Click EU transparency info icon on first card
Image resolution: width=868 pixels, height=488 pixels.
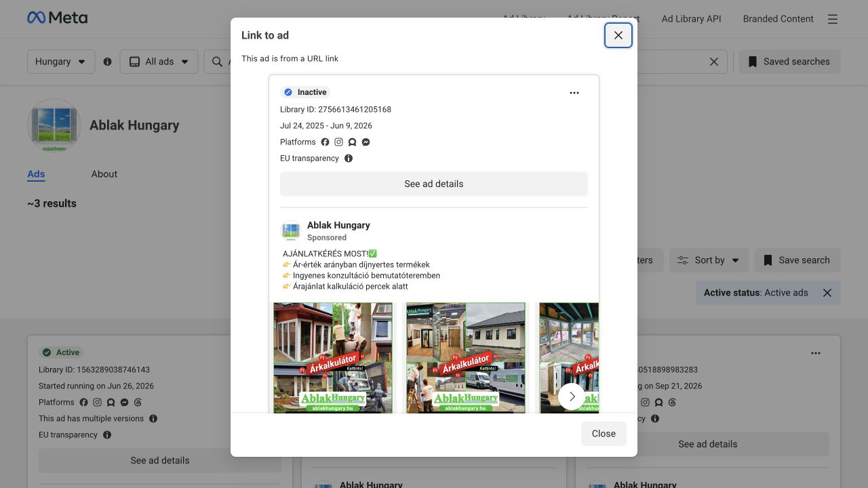pyautogui.click(x=107, y=435)
